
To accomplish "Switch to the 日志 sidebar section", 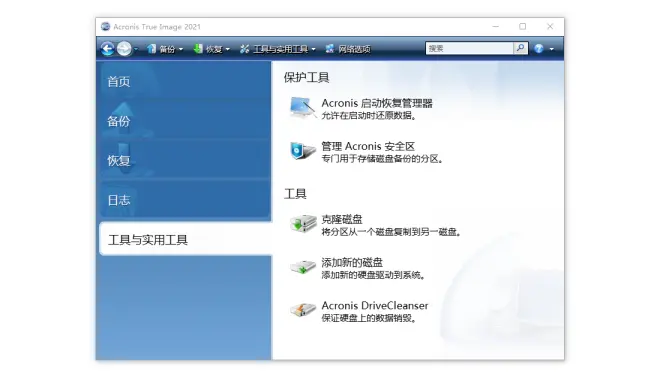I will [x=119, y=200].
